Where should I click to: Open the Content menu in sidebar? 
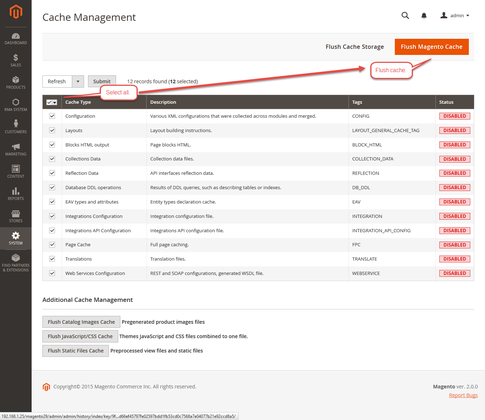[16, 171]
